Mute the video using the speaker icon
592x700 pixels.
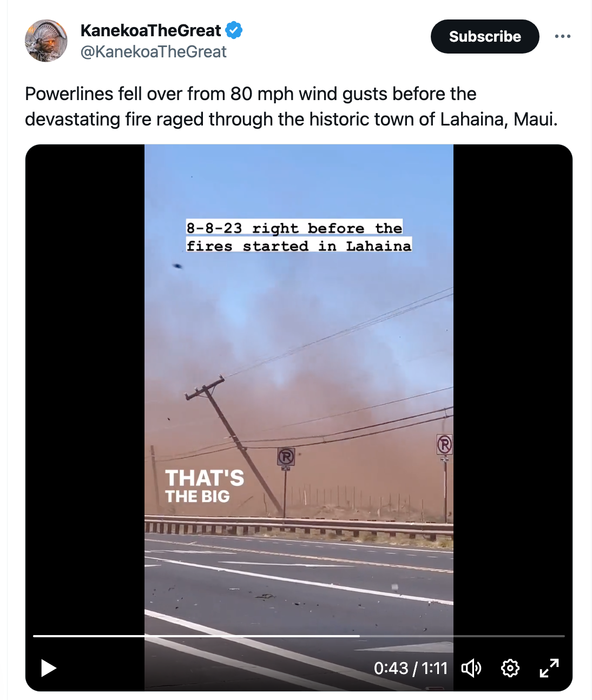(x=471, y=668)
